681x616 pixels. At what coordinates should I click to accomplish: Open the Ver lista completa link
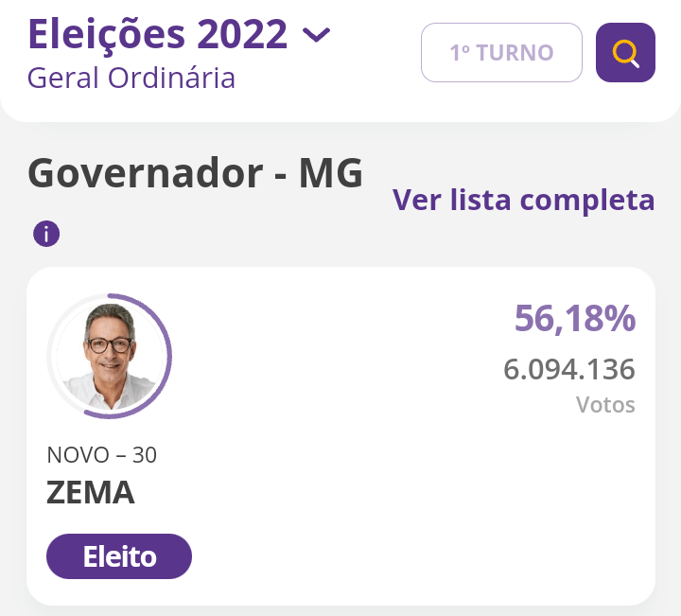[x=523, y=200]
